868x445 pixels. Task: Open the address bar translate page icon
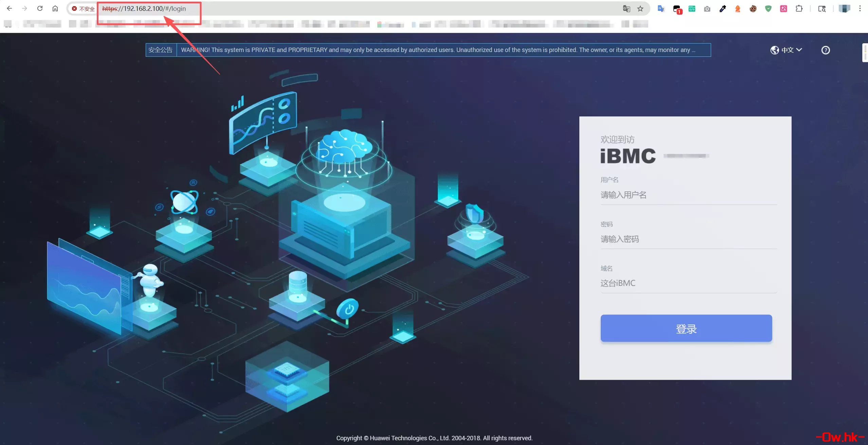(627, 9)
